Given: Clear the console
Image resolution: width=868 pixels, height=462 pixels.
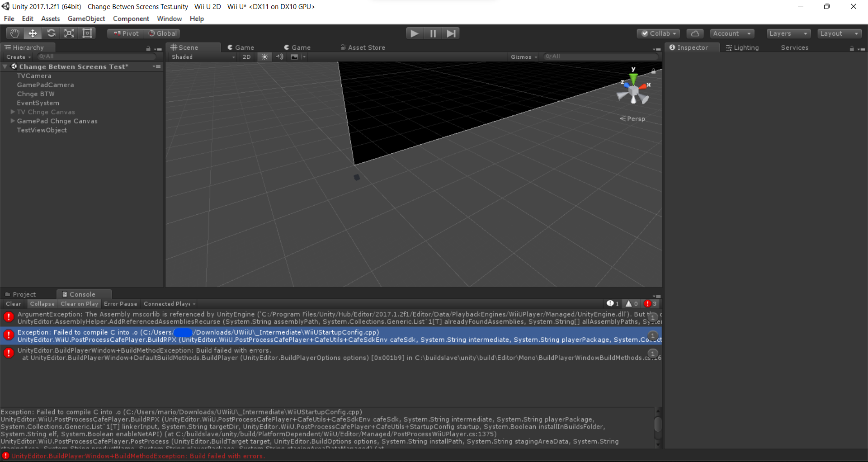Looking at the screenshot, I should [13, 304].
